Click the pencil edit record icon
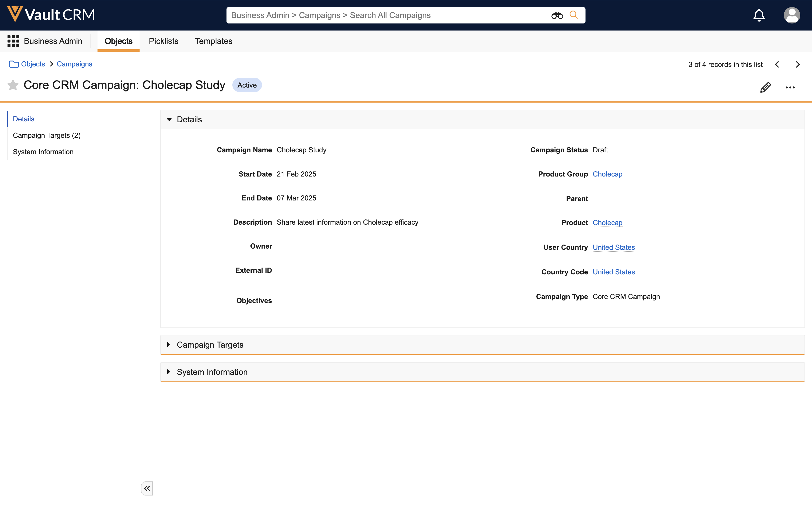The image size is (812, 507). point(765,88)
